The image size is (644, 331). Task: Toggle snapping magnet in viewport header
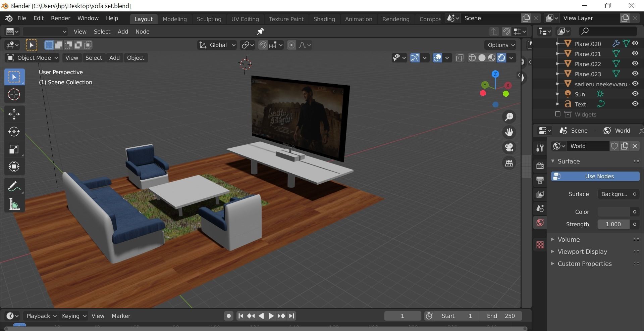[x=263, y=45]
